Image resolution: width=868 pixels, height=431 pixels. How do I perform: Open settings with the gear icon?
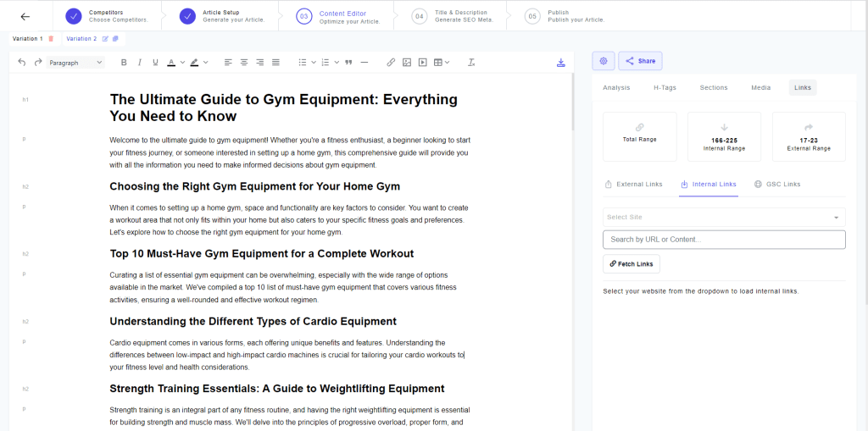pyautogui.click(x=604, y=61)
